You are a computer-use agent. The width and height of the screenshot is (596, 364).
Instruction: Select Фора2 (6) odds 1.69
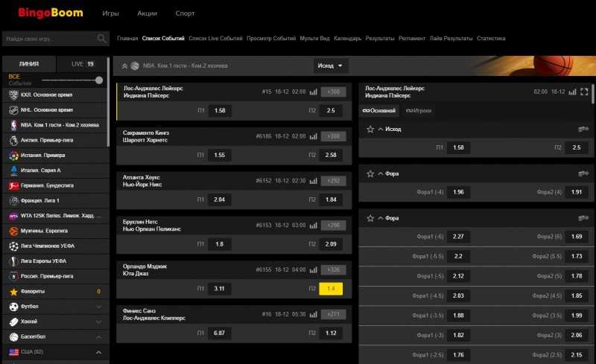[x=577, y=236]
